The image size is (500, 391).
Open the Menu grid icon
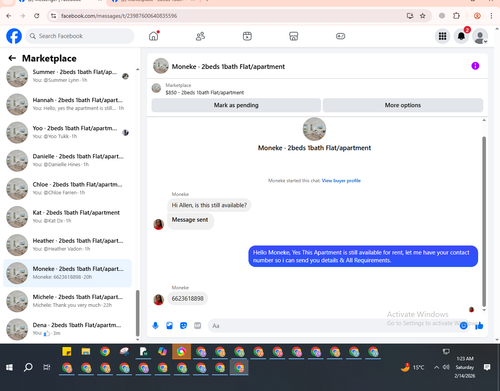[442, 36]
